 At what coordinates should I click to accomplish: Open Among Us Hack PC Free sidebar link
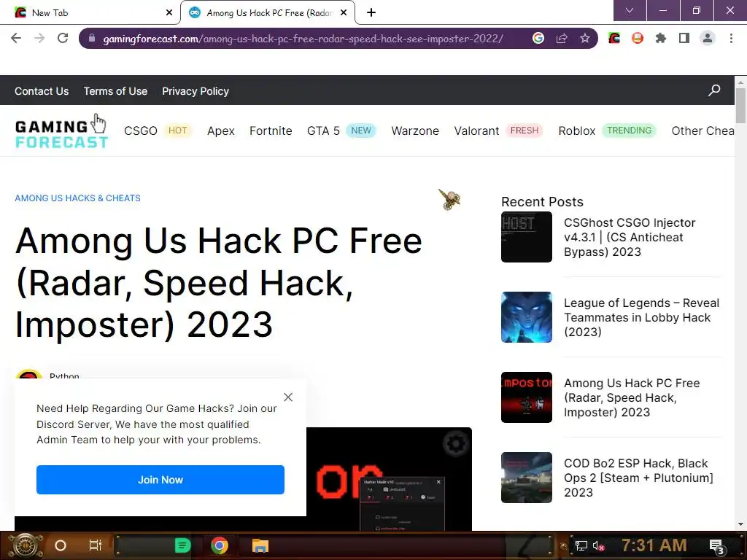(632, 397)
